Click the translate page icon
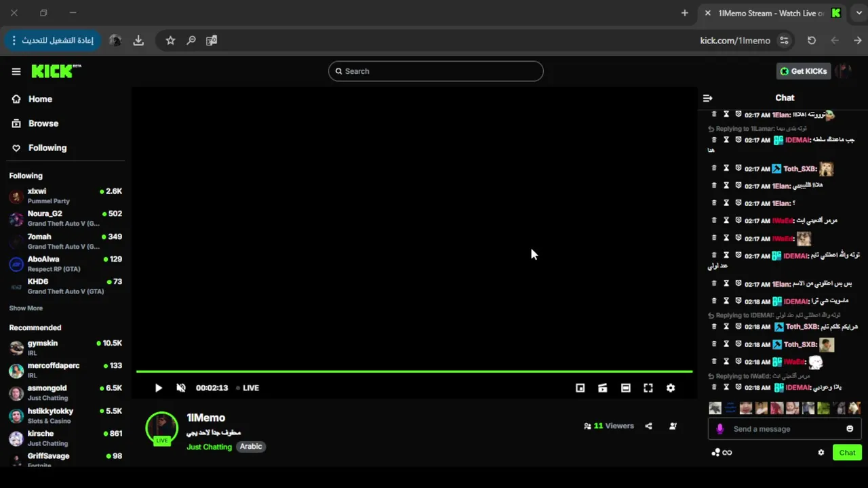This screenshot has height=488, width=868. click(x=212, y=41)
